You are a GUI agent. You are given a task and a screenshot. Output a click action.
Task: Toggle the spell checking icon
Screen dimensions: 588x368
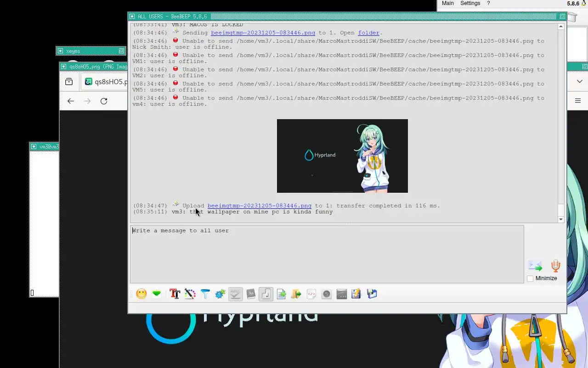[x=235, y=294]
